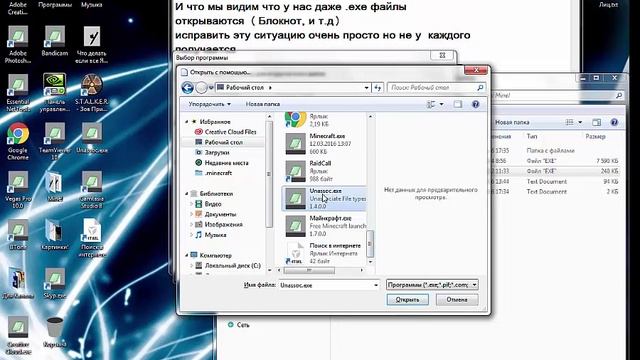Open the TeamViewer desktop shortcut
Image resolution: width=640 pixels, height=360 pixels.
55,142
